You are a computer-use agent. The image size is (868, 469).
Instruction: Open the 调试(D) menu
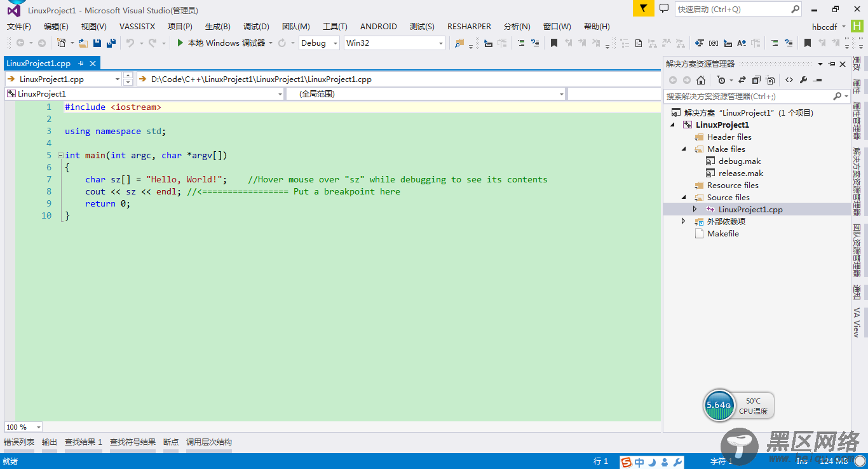click(x=256, y=26)
